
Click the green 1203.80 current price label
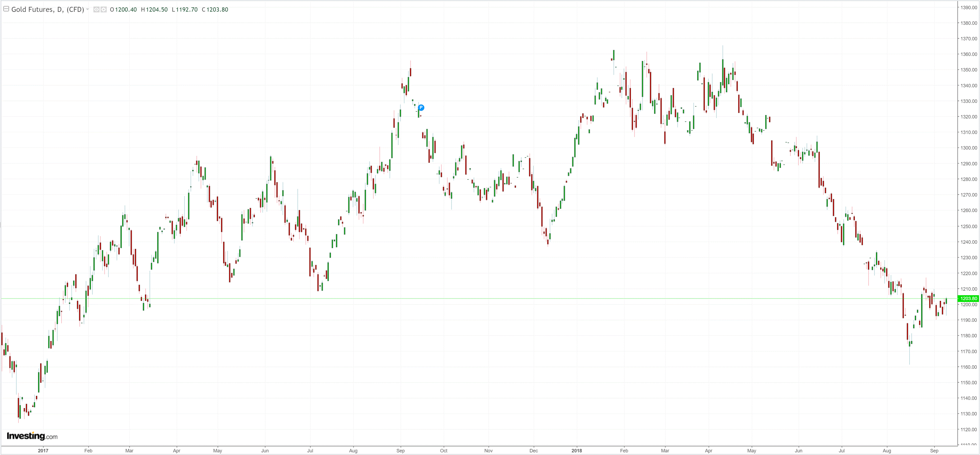pyautogui.click(x=968, y=298)
